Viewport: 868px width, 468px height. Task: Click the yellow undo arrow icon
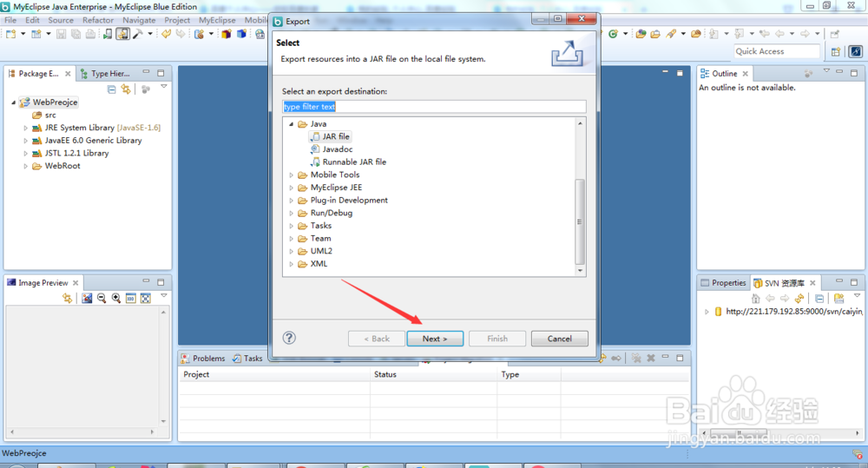pyautogui.click(x=166, y=35)
